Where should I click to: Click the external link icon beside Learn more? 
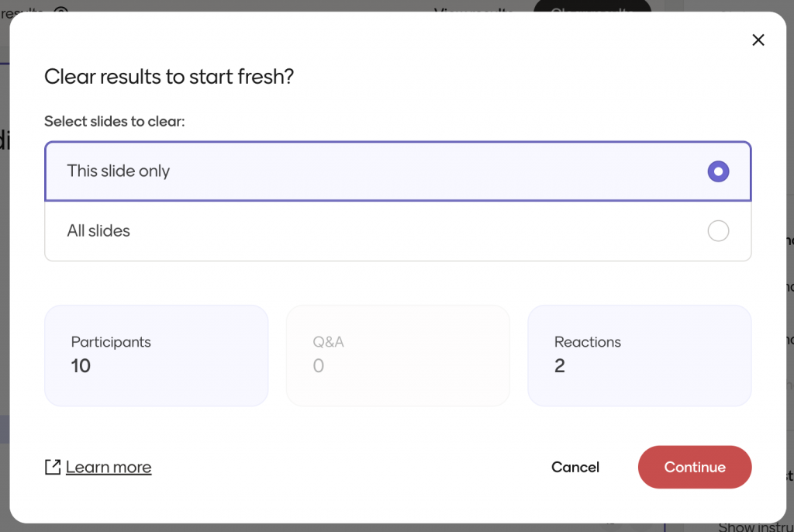coord(53,467)
